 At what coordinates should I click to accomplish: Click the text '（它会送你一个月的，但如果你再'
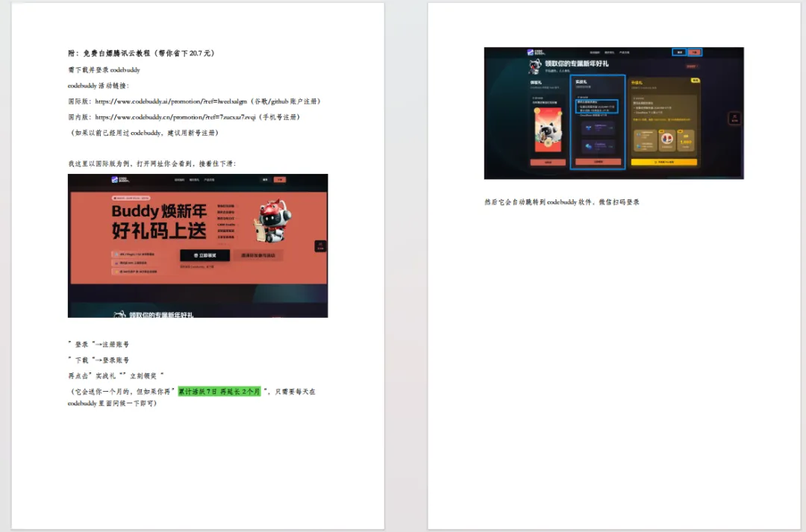point(119,391)
